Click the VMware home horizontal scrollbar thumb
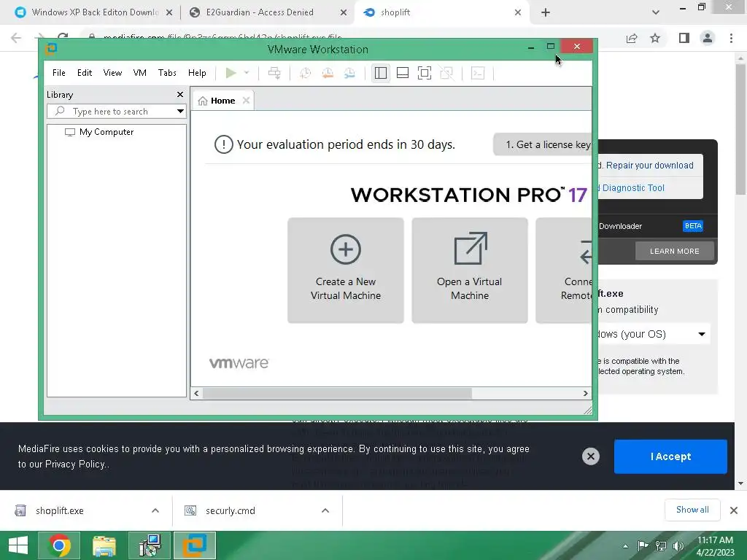The width and height of the screenshot is (747, 560). [337, 393]
